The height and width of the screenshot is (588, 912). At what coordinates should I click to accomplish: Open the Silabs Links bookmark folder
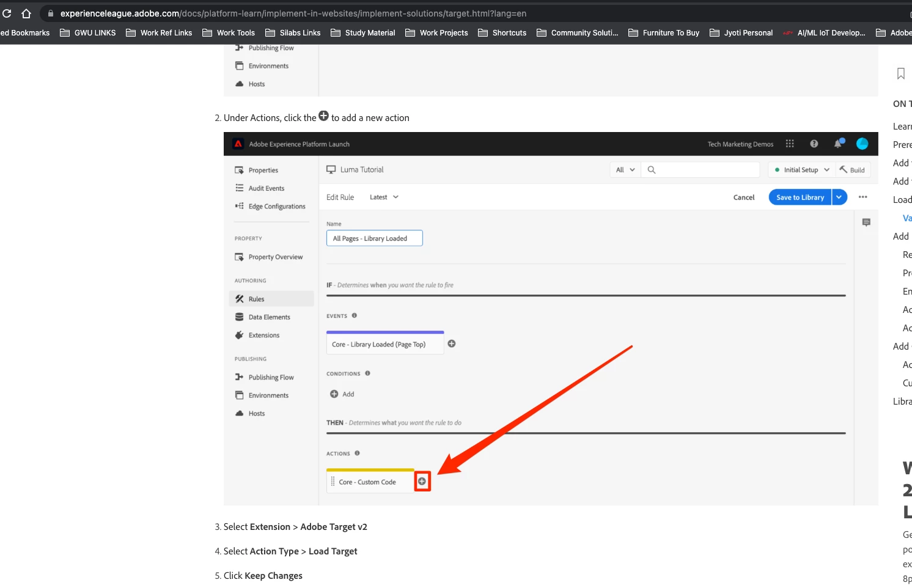click(x=293, y=33)
